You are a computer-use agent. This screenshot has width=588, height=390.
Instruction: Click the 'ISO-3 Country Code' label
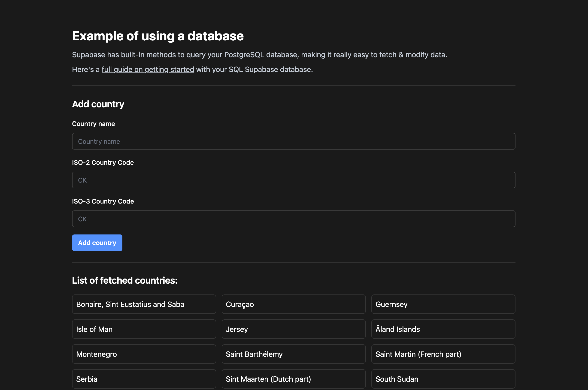[103, 201]
